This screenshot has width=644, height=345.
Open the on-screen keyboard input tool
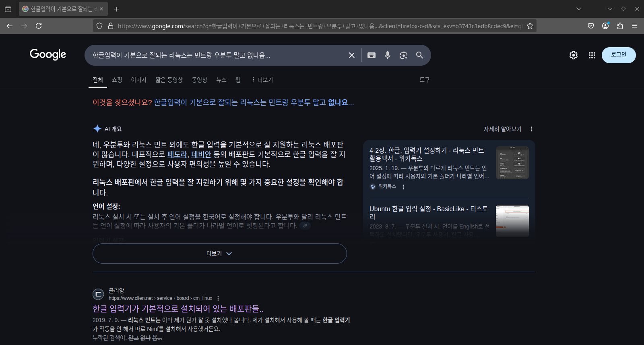[372, 55]
